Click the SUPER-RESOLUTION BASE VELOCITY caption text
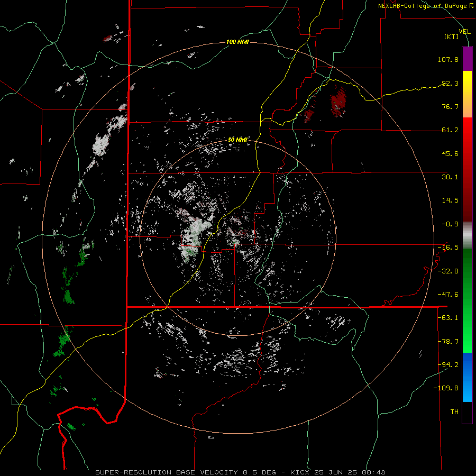This screenshot has height=476, width=476. 167,472
